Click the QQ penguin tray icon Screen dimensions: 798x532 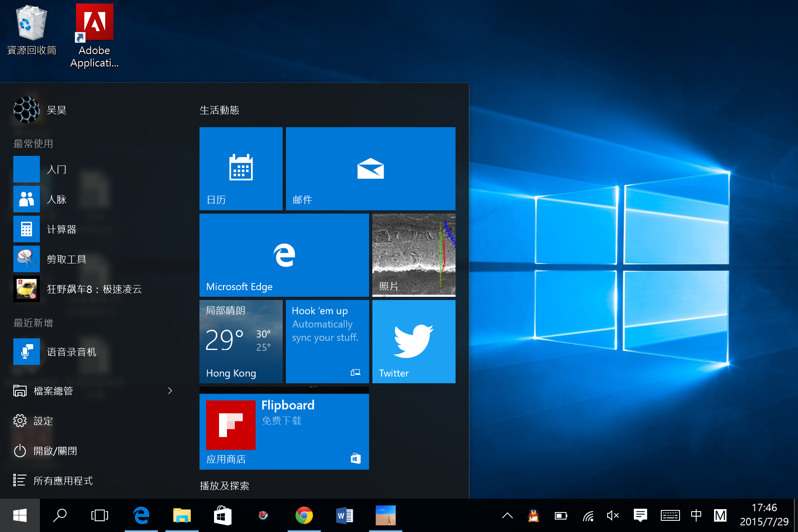[534, 516]
